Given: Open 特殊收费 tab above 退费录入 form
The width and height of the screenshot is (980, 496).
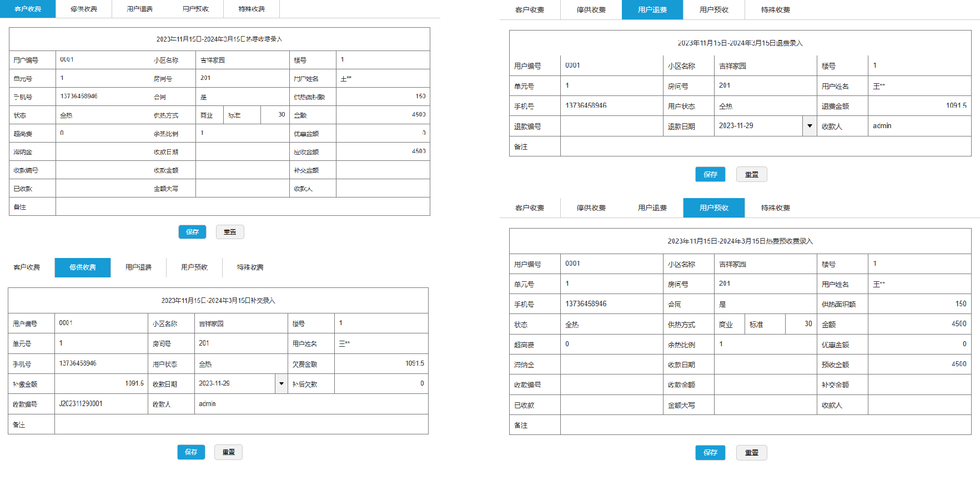Looking at the screenshot, I should [776, 10].
